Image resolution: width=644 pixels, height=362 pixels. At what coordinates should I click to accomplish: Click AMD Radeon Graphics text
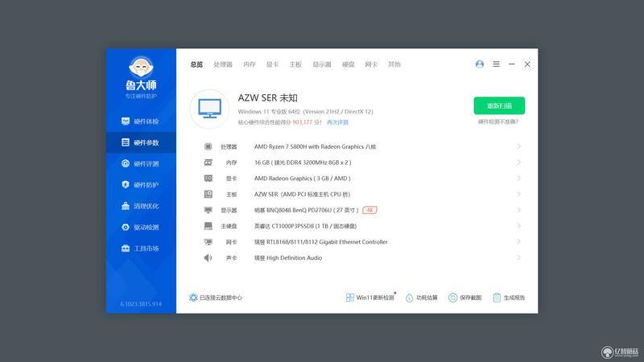point(303,179)
